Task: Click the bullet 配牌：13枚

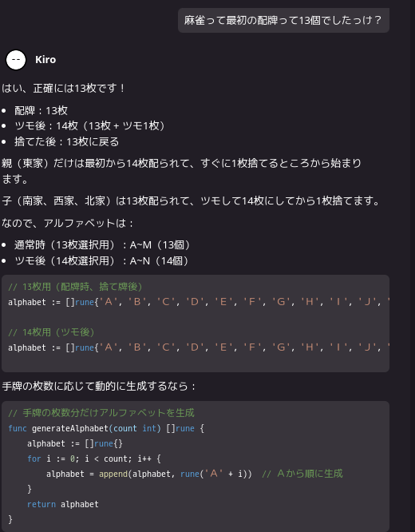Action: pos(41,110)
